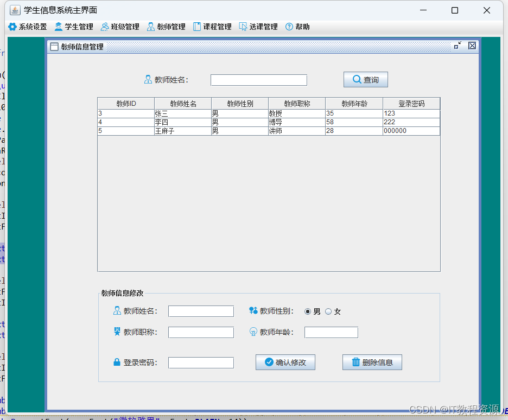
Task: Open the 帮助 menu
Action: pyautogui.click(x=297, y=27)
